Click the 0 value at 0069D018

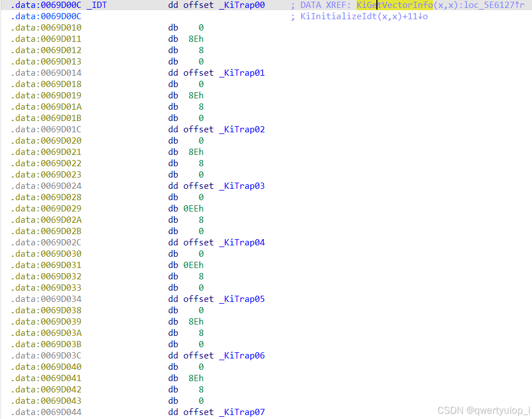click(x=201, y=84)
